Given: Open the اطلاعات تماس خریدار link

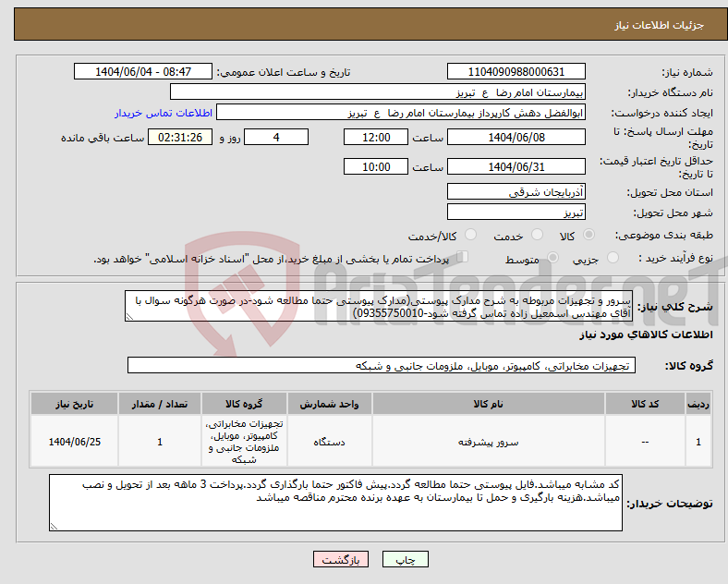Looking at the screenshot, I should click(164, 114).
